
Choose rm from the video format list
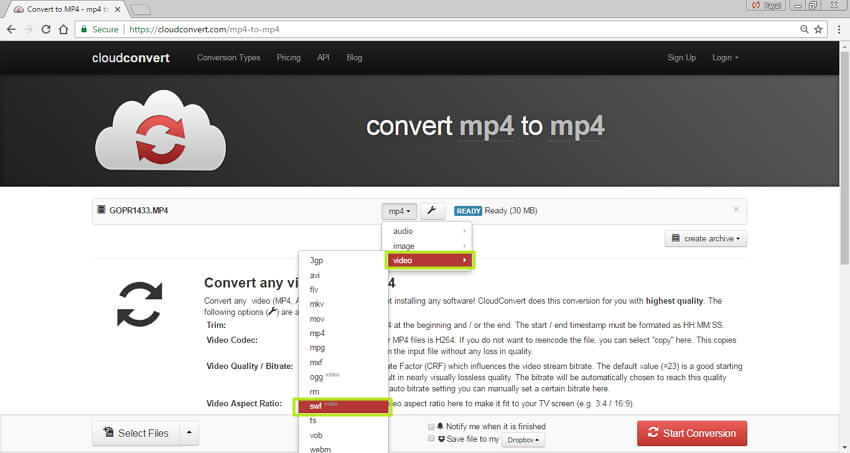point(343,391)
